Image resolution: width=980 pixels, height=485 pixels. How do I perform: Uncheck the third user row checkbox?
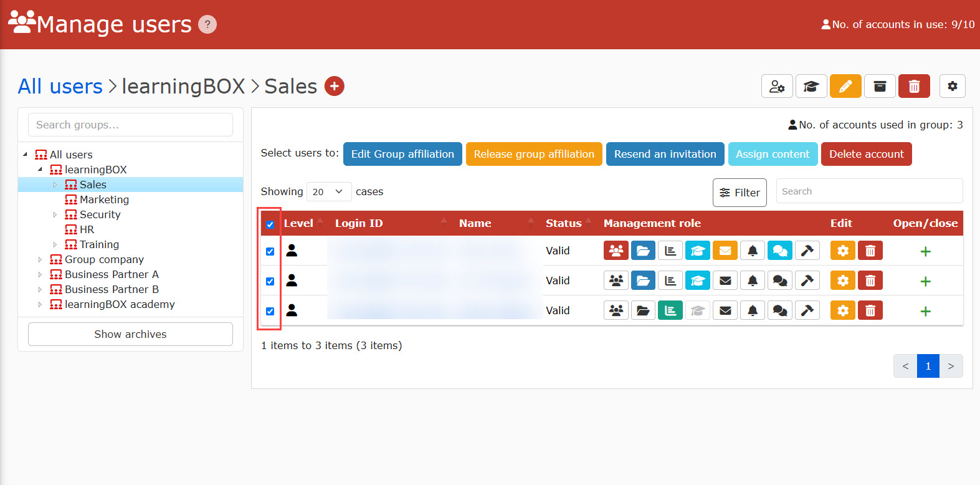[270, 311]
